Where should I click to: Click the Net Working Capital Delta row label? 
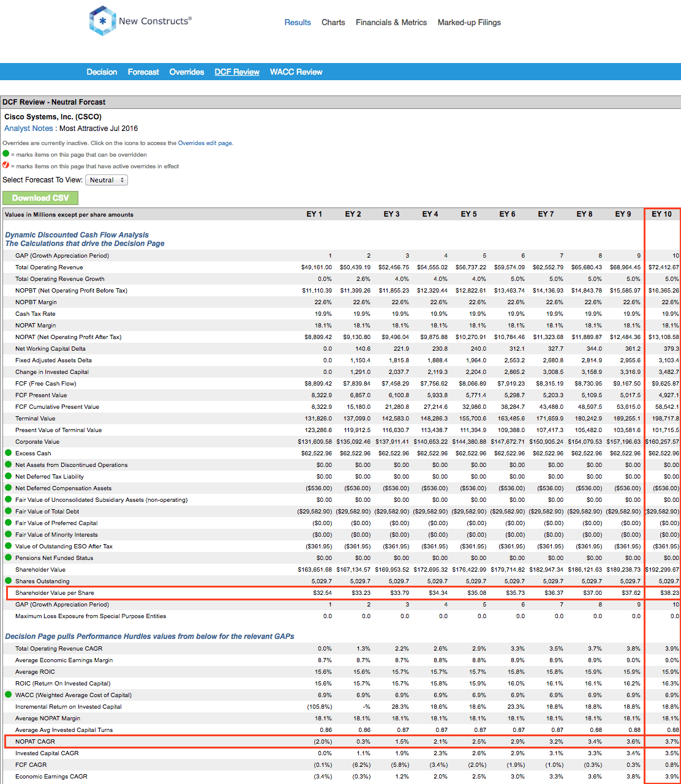tap(50, 349)
